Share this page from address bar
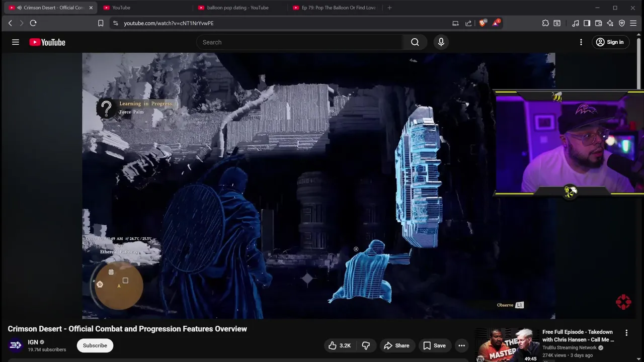This screenshot has height=362, width=644. 468,23
